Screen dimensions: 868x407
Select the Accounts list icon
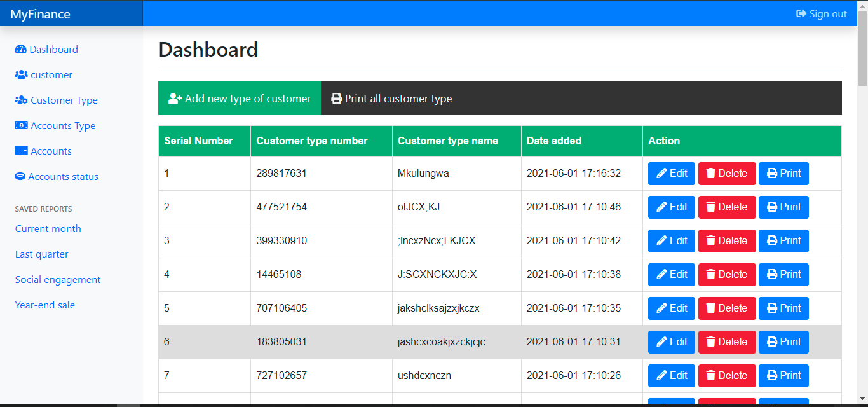(x=20, y=151)
